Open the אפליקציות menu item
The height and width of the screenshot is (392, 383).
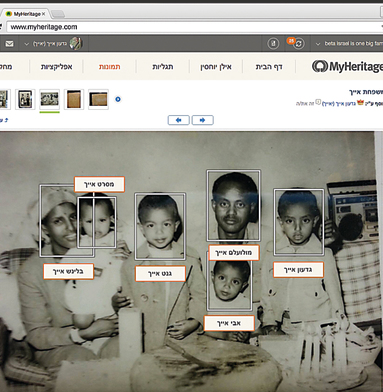[x=57, y=67]
